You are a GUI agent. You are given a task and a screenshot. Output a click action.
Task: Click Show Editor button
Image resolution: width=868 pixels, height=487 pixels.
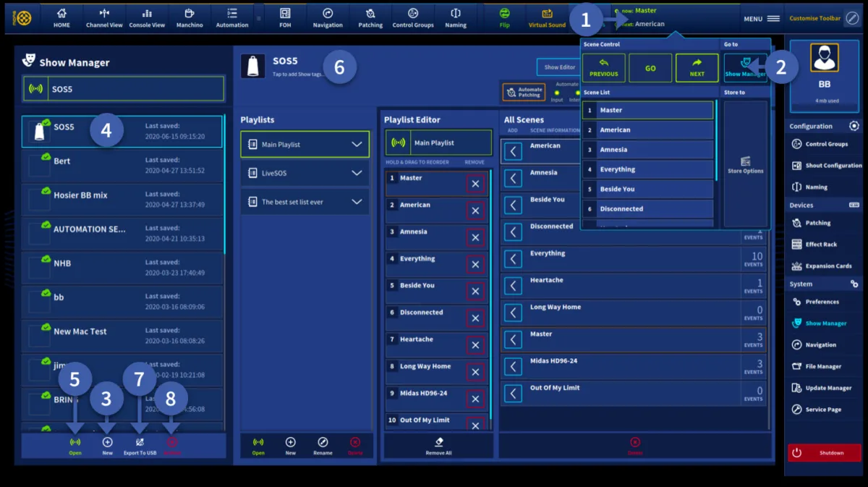pyautogui.click(x=559, y=67)
